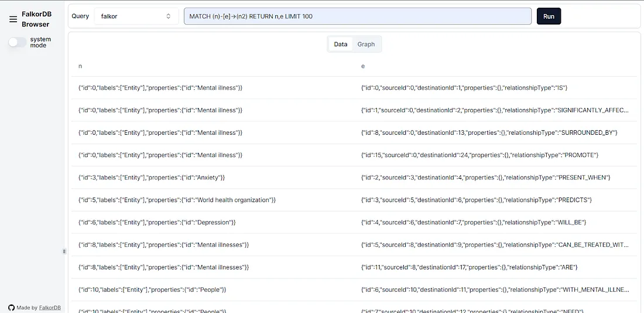This screenshot has height=313, width=644.
Task: Switch to the Graph tab
Action: [366, 45]
